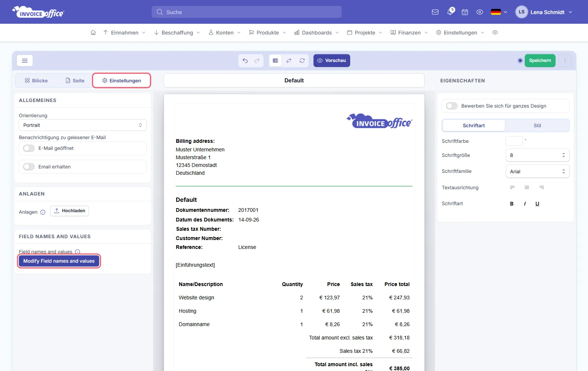Viewport: 588px width, 371px height.
Task: Click Website design row name
Action: point(196,298)
